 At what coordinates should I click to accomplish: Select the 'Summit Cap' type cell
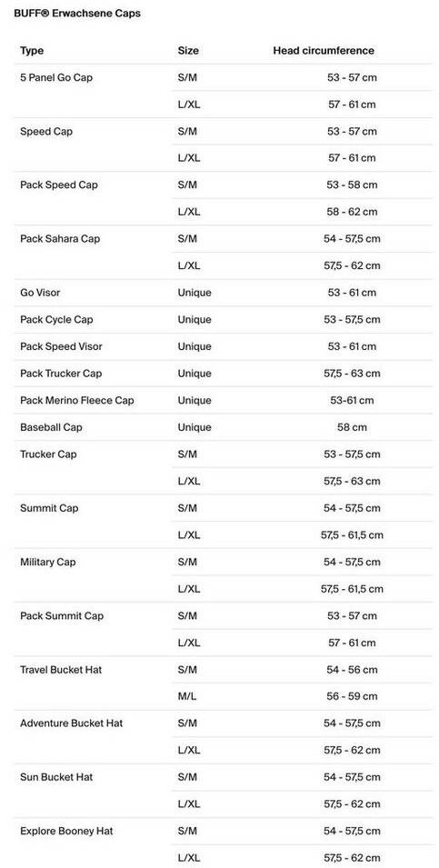pos(49,508)
